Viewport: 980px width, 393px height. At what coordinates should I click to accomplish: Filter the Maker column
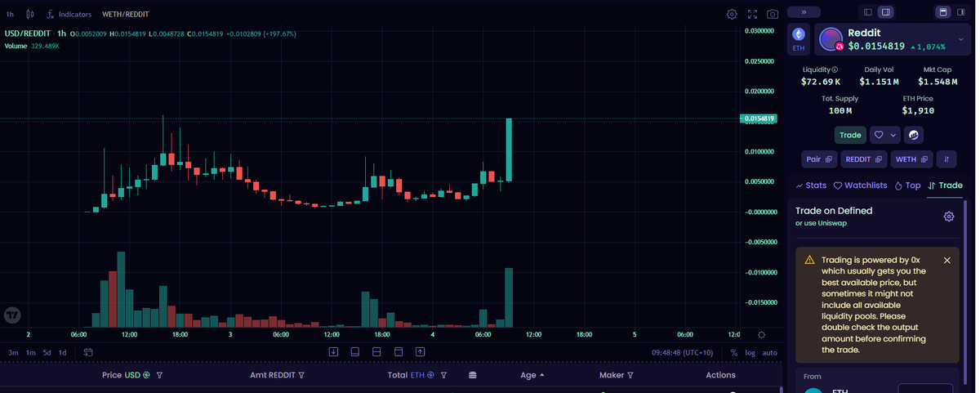point(630,375)
